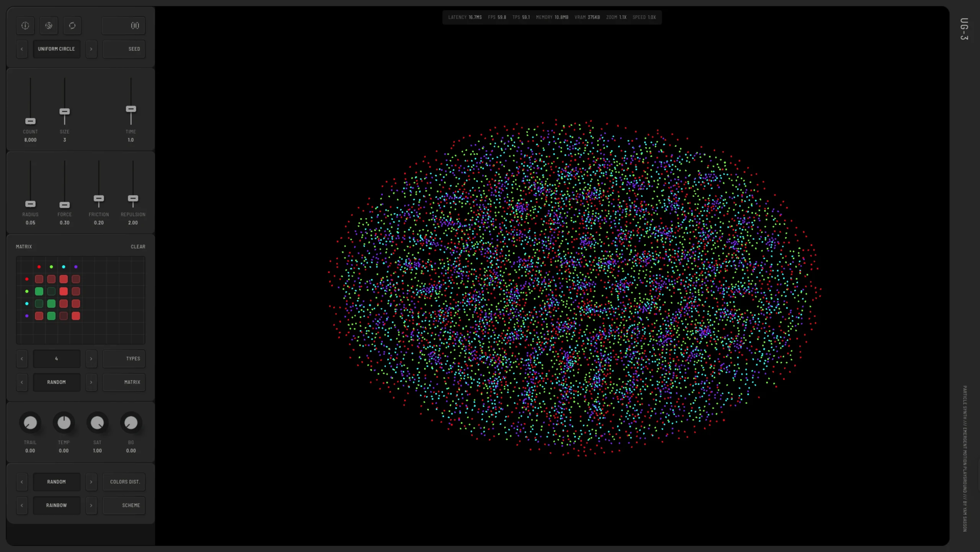Toggle the green-green interaction cell in the matrix

tap(51, 291)
